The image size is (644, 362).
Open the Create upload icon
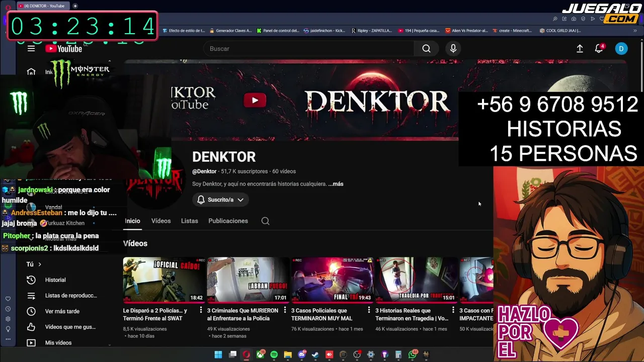[x=580, y=48]
